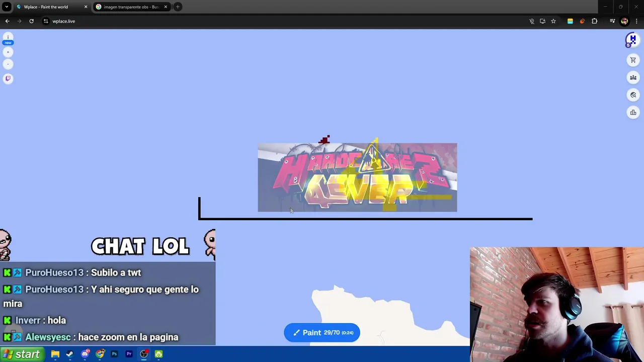Click username Inverr in chat
Viewport: 644px width, 362px height.
point(28,320)
